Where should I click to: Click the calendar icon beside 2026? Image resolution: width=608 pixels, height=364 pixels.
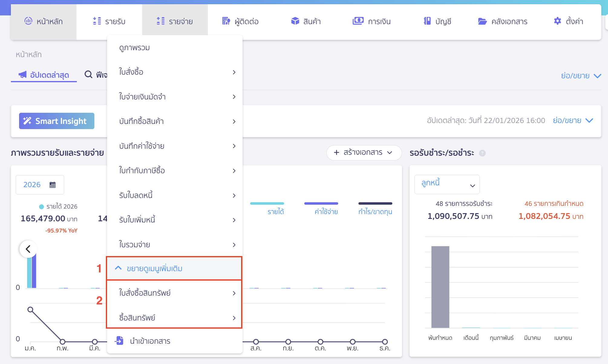pos(53,185)
